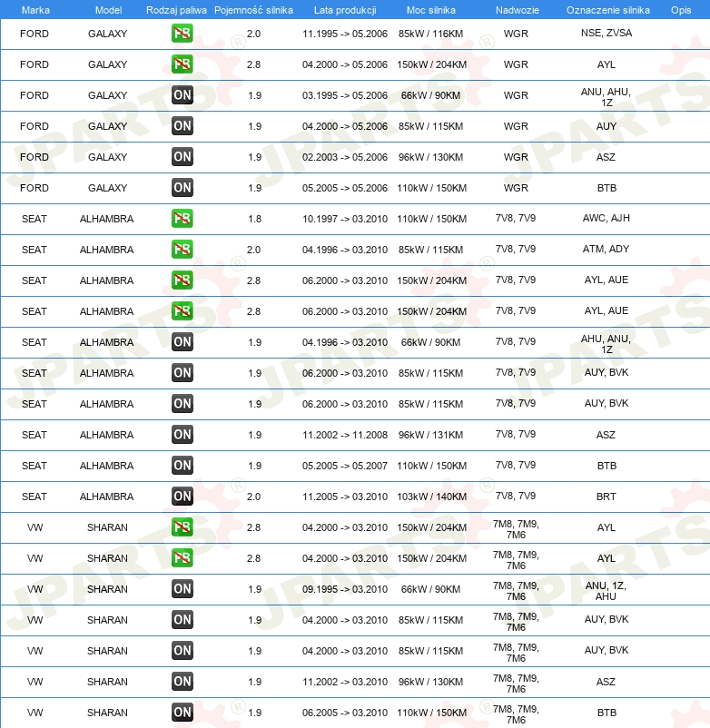The image size is (710, 728).
Task: Click the diesel ON icon in the Seat Alhambra BRT row
Action: click(x=182, y=497)
